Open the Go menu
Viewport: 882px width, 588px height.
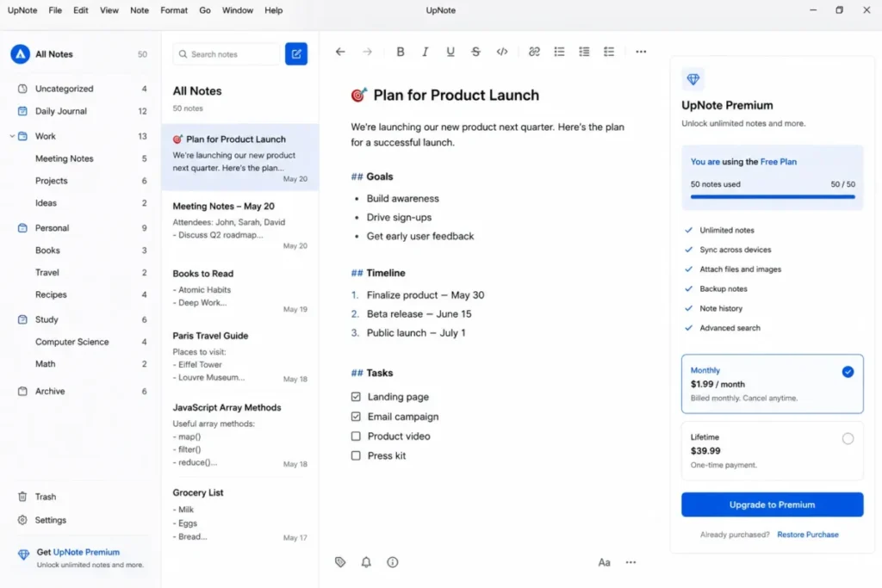(x=205, y=10)
